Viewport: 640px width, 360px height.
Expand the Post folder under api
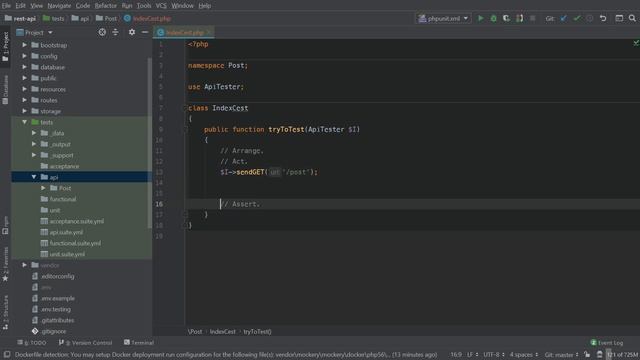[x=43, y=188]
